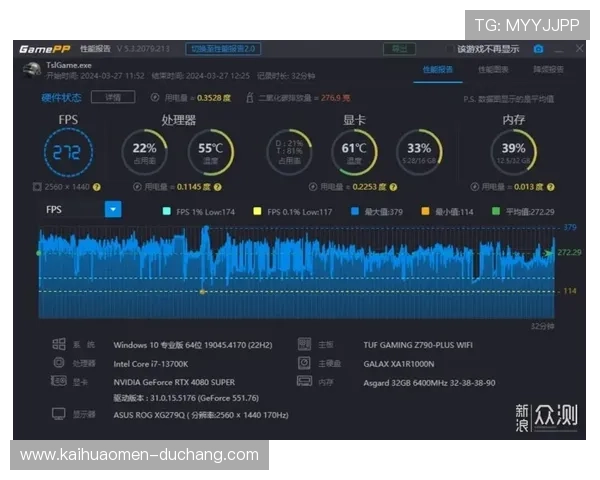The height and width of the screenshot is (480, 600).
Task: Click the monitor icon for ASUS ROG XG279Q
Action: click(x=59, y=414)
